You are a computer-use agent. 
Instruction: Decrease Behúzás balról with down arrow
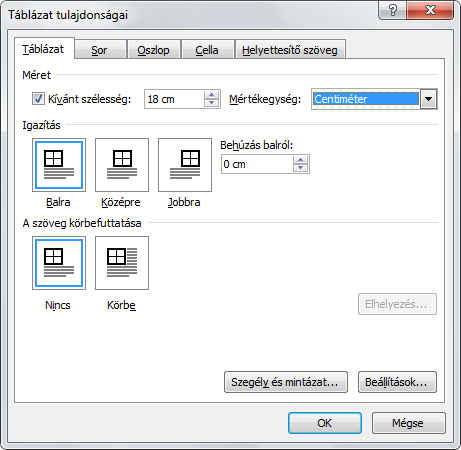[x=300, y=168]
